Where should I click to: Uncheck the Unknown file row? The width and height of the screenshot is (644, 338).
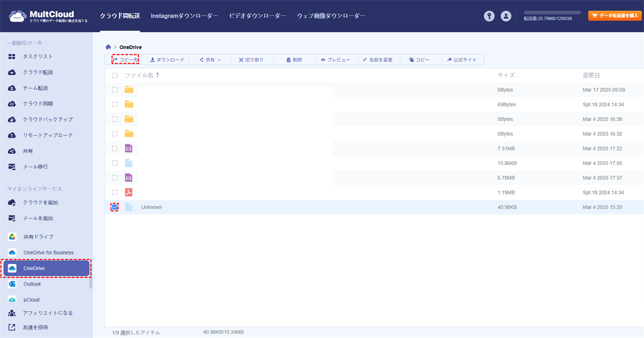point(114,207)
